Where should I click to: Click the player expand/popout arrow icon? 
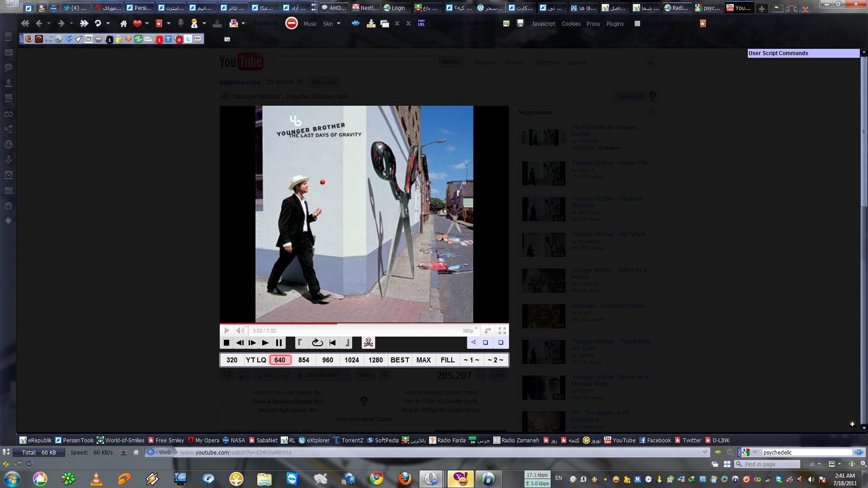click(x=487, y=331)
